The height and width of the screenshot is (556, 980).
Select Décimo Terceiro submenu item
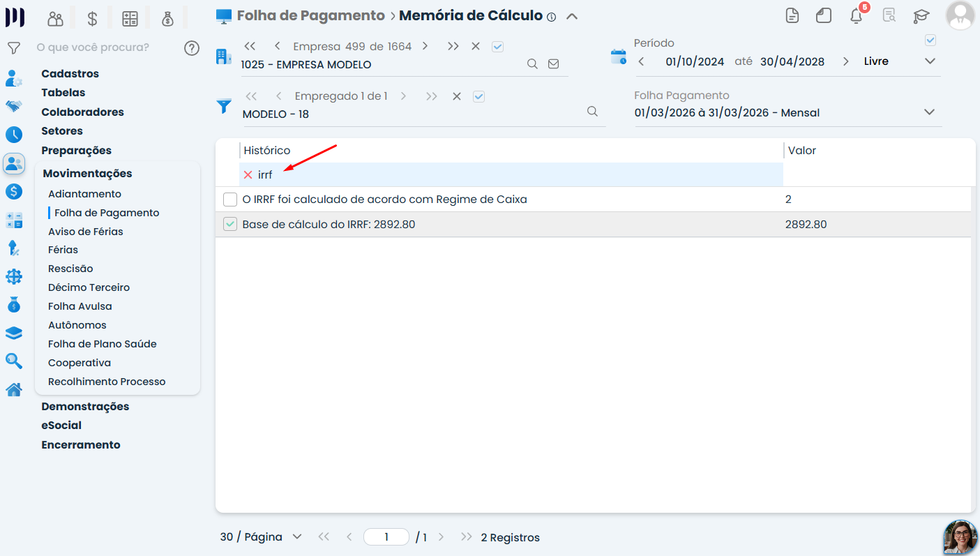coord(89,287)
